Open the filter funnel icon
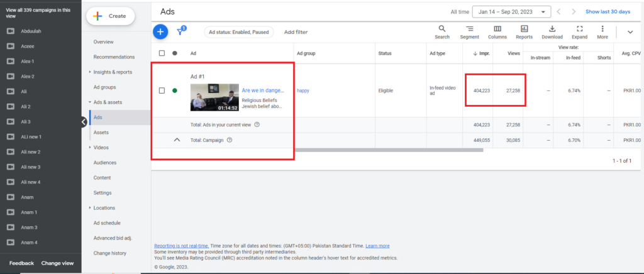 pos(182,31)
